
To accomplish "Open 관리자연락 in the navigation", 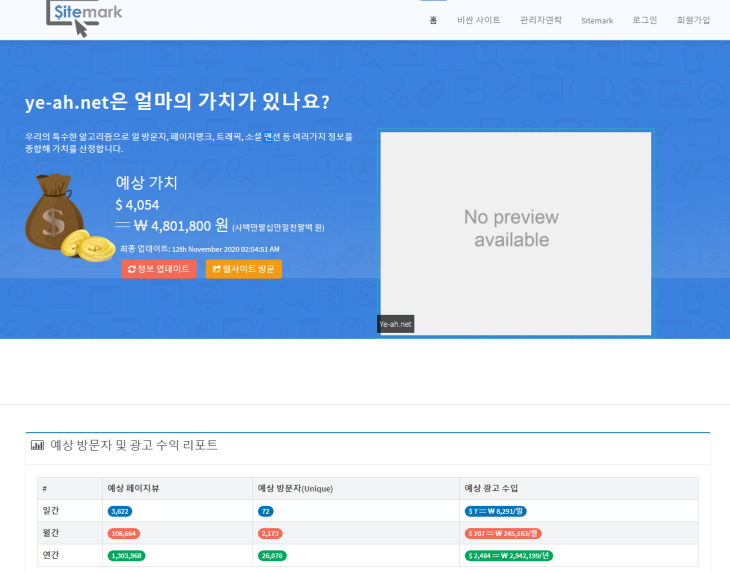I will point(541,20).
